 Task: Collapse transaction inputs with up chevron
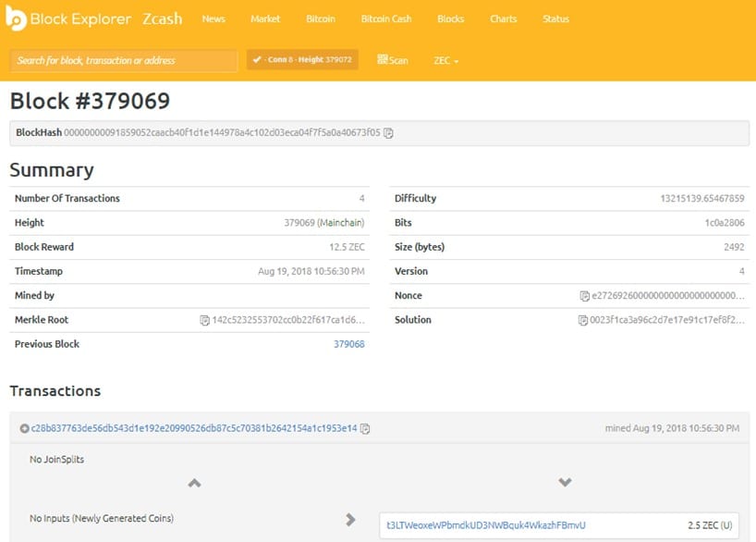pos(194,483)
